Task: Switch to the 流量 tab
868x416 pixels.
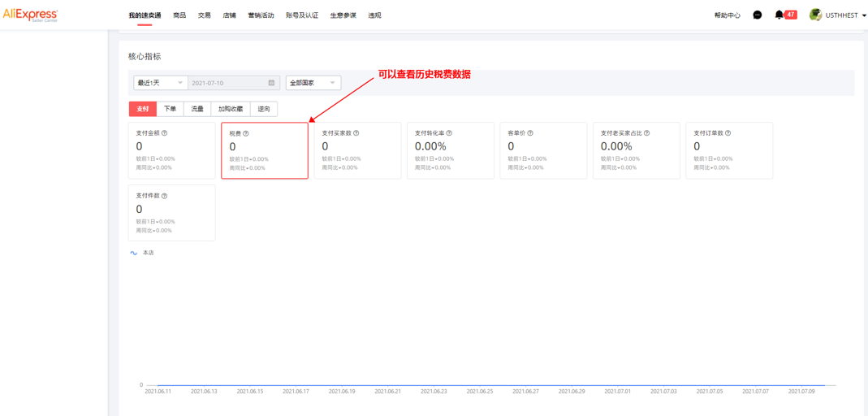Action: (197, 109)
